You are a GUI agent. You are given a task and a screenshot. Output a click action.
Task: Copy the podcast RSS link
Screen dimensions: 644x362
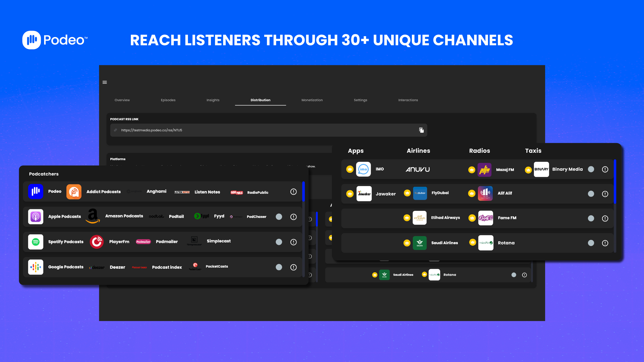(421, 130)
